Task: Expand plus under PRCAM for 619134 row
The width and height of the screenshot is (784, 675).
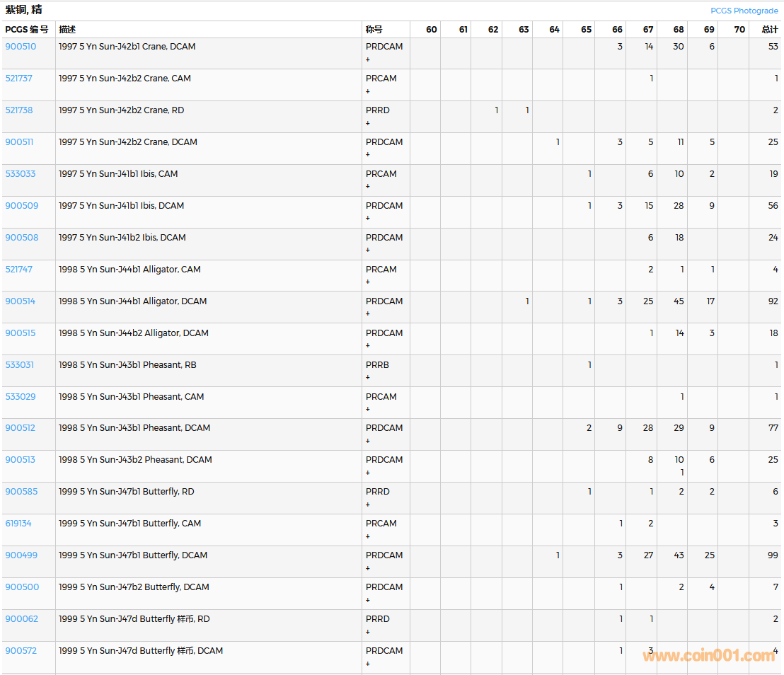Action: (368, 536)
